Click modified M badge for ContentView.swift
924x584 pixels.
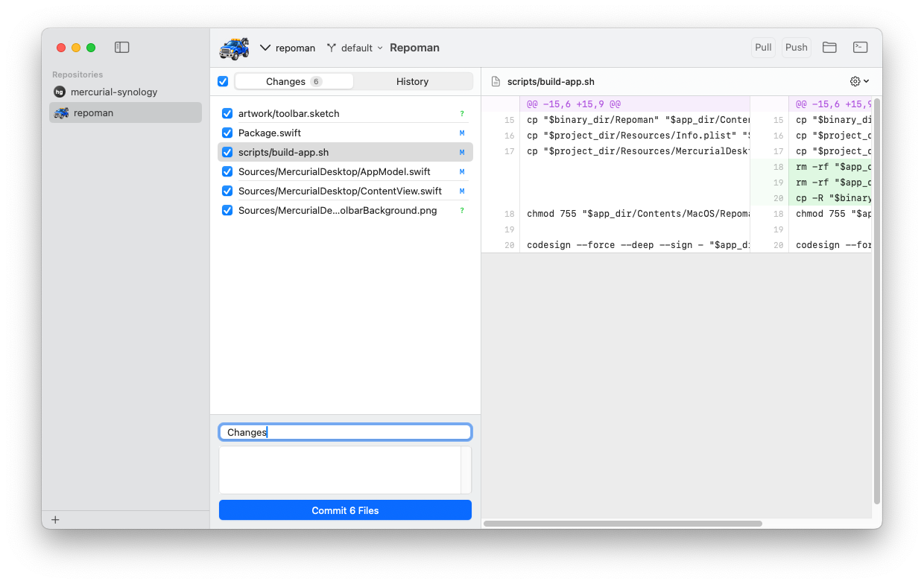[462, 191]
